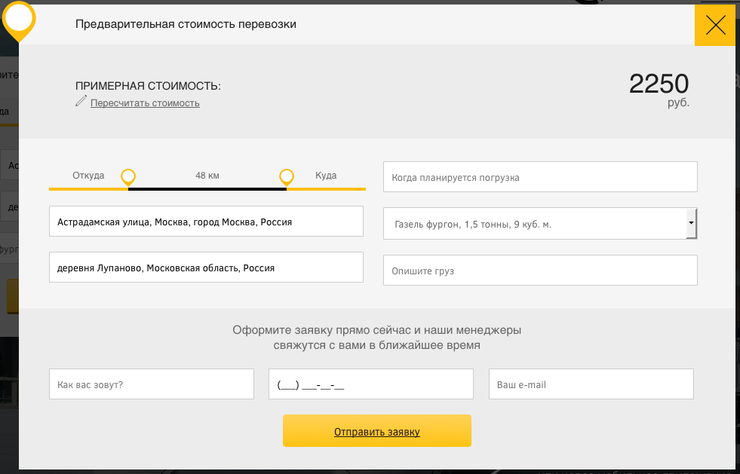The width and height of the screenshot is (740, 474).
Task: Focus the Опишите груз field
Action: (540, 271)
